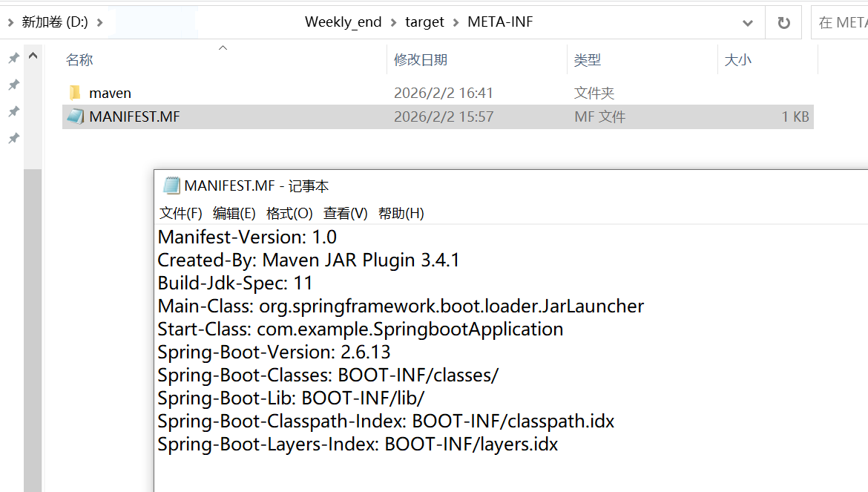The width and height of the screenshot is (868, 492).
Task: Click the date 2026/2/2 16:41
Action: coord(444,93)
